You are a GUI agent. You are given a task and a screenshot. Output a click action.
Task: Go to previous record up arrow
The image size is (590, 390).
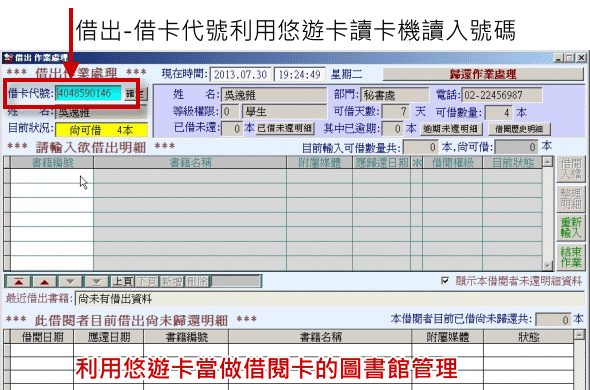pos(44,282)
